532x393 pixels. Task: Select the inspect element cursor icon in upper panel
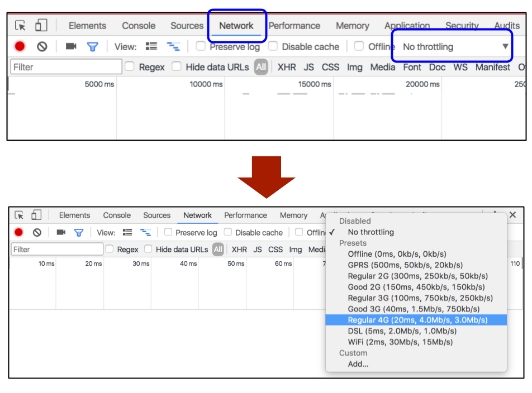[x=21, y=26]
